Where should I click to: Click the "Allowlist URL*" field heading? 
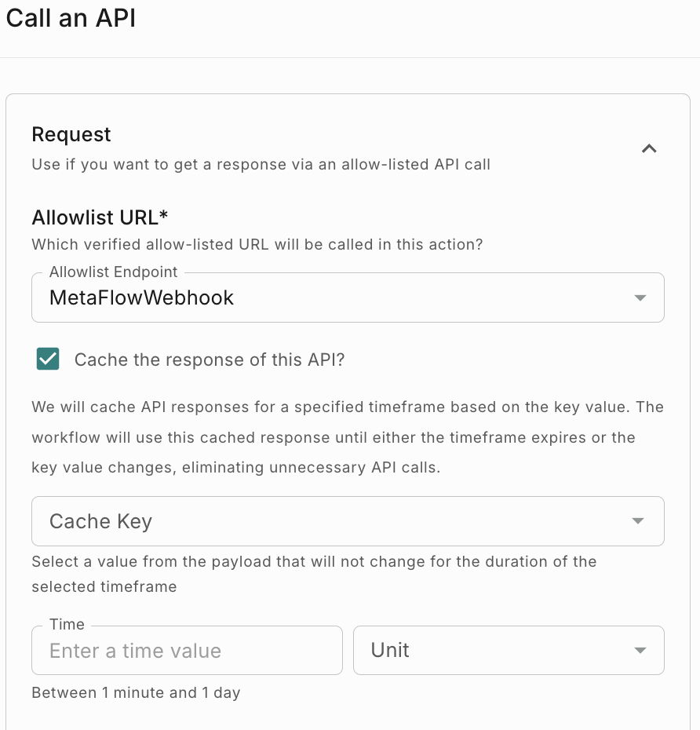(100, 217)
